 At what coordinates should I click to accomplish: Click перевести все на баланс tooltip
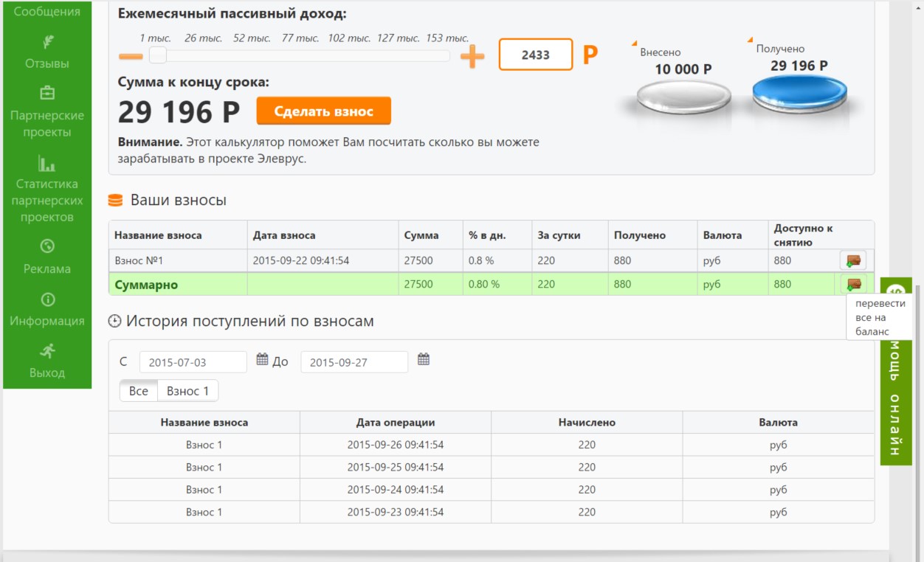(x=880, y=317)
